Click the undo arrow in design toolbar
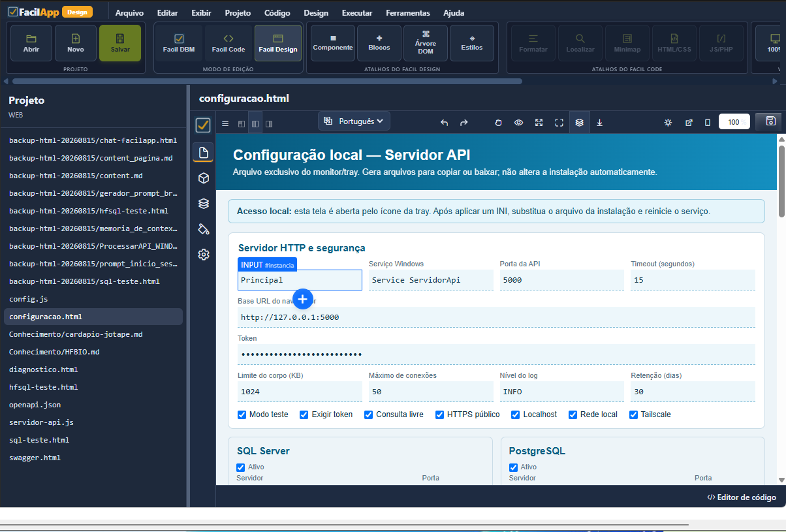786x532 pixels. 445,122
